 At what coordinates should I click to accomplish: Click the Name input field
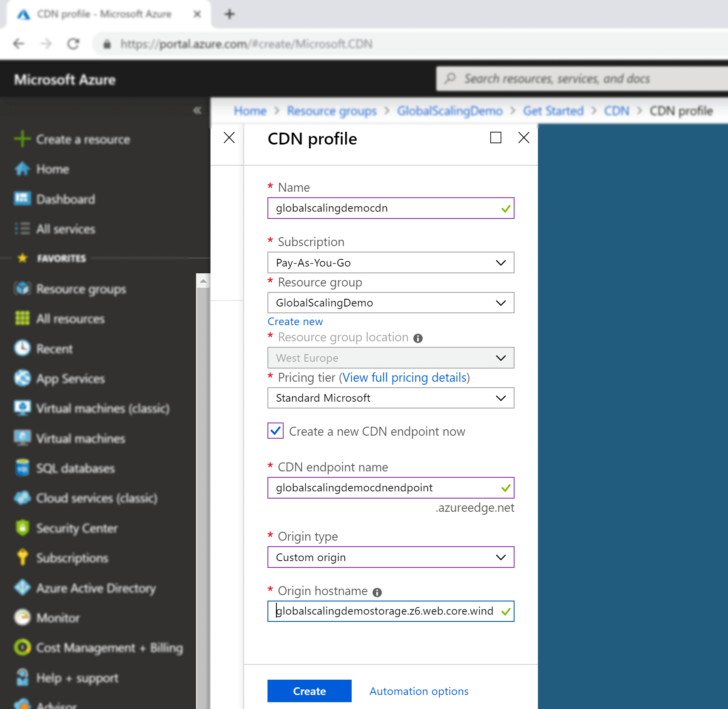point(391,208)
